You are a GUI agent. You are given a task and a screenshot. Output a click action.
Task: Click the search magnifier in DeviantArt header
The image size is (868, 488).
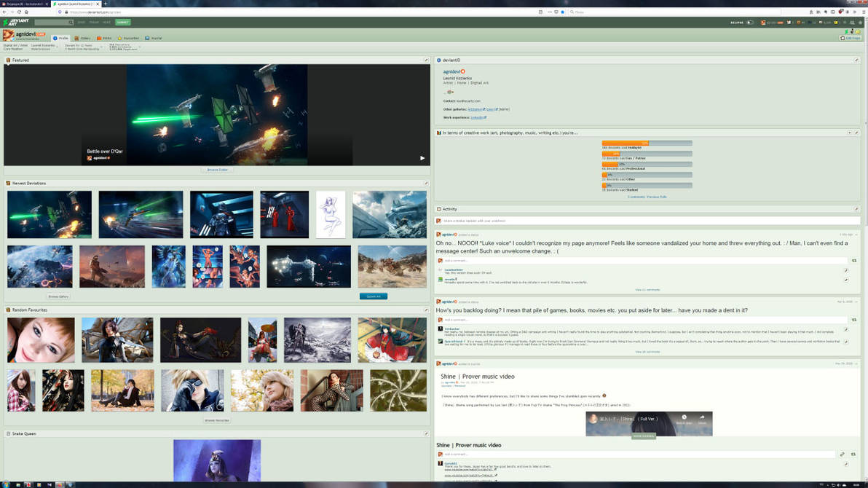point(71,22)
